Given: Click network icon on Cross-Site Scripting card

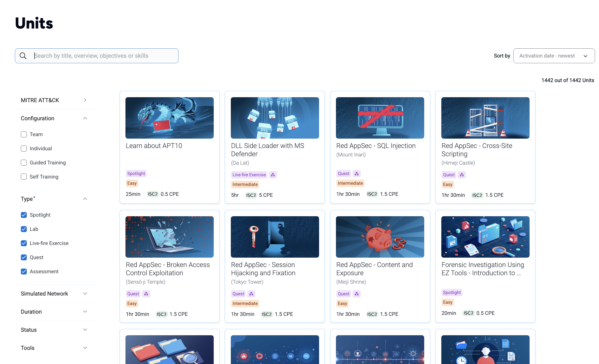Looking at the screenshot, I should click(x=462, y=175).
